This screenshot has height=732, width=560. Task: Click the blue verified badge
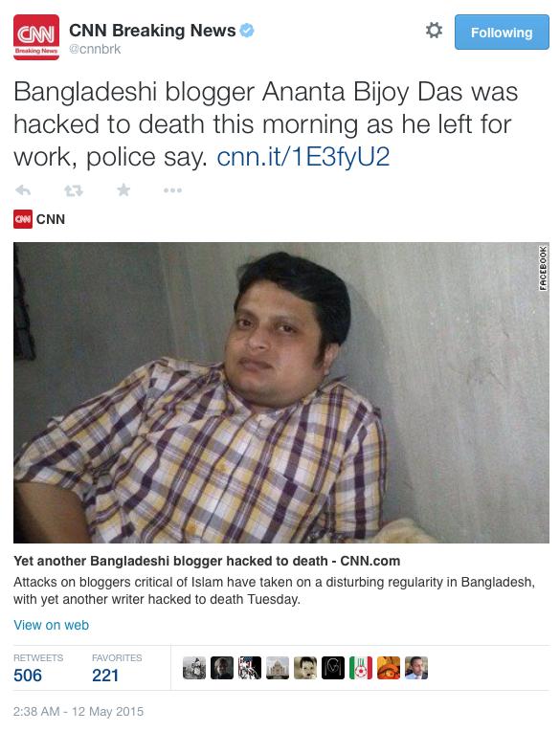coord(247,31)
